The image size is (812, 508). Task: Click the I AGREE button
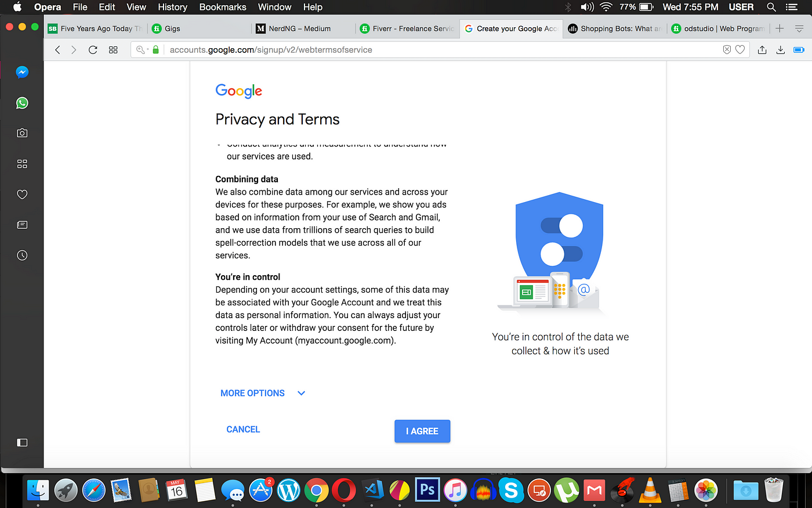coord(422,431)
